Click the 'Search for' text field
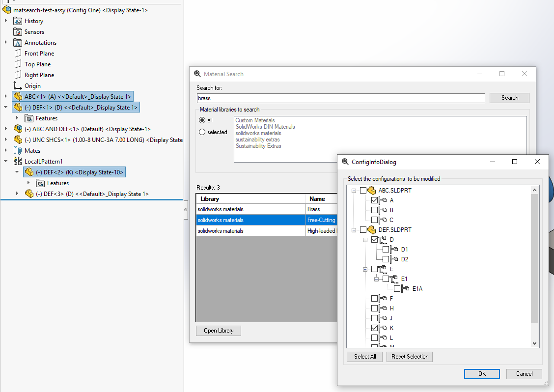Screen dimensions: 554x392 341,98
